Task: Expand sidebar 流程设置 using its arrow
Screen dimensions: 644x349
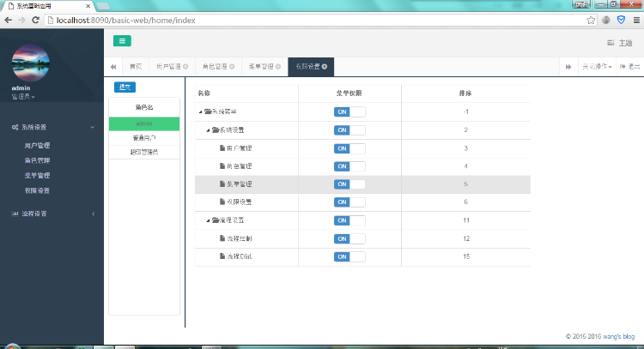Action: point(94,214)
